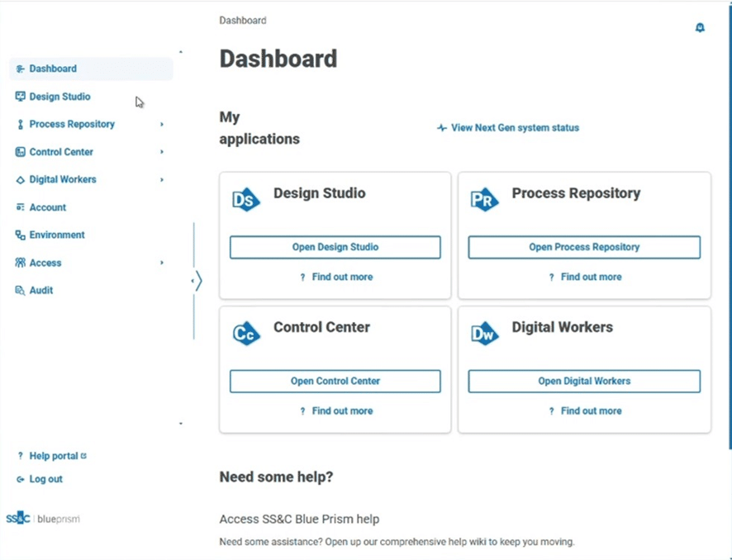Select Dashboard in the sidebar menu
Viewport: 732px width, 560px height.
pos(91,69)
